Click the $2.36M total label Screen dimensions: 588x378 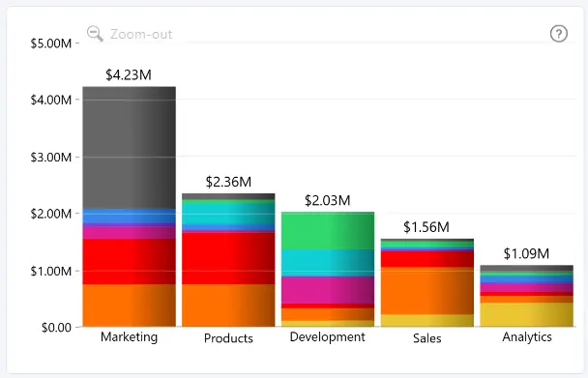(x=228, y=182)
